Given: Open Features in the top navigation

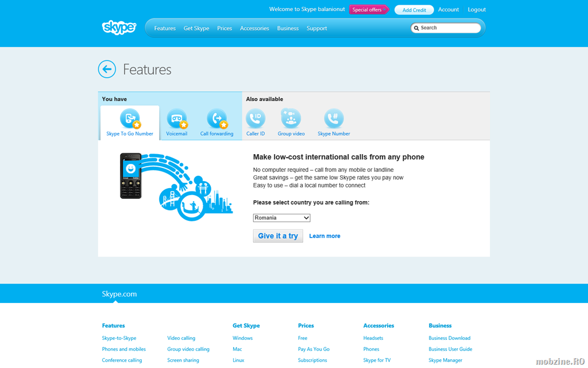Looking at the screenshot, I should [165, 29].
